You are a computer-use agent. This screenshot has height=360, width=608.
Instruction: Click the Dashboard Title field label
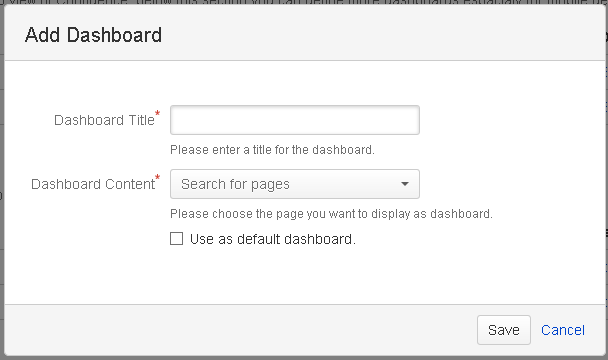104,120
